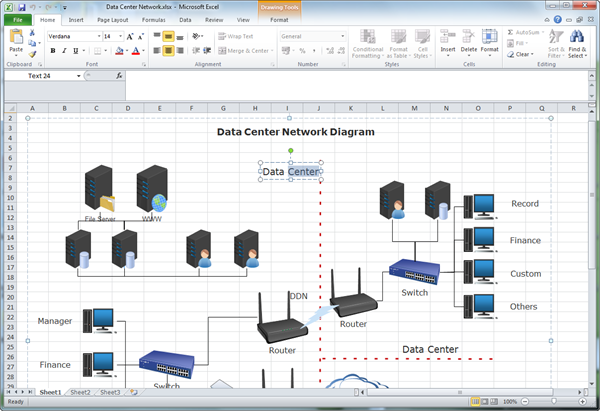Select the Data Center text box

click(x=290, y=171)
